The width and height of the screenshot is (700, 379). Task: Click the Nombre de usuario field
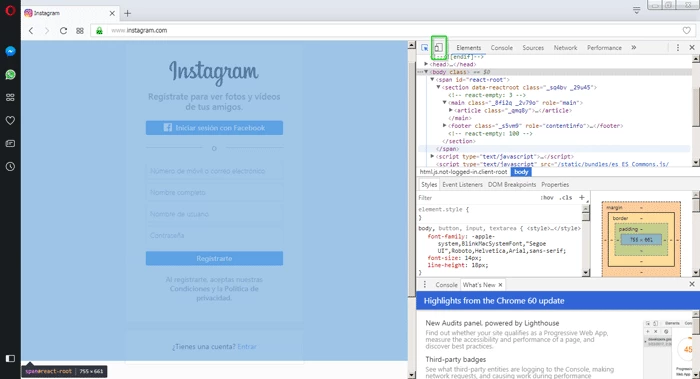(x=214, y=214)
